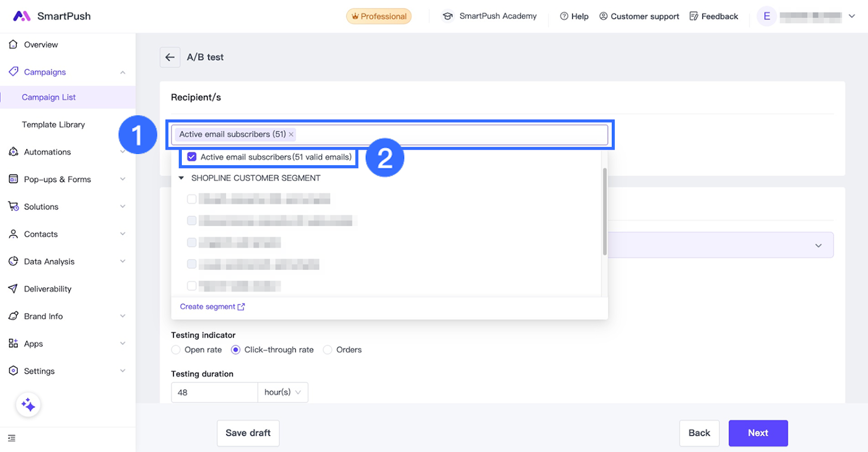Open SmartPush Academy graduation cap icon
The width and height of the screenshot is (868, 452).
pyautogui.click(x=448, y=16)
